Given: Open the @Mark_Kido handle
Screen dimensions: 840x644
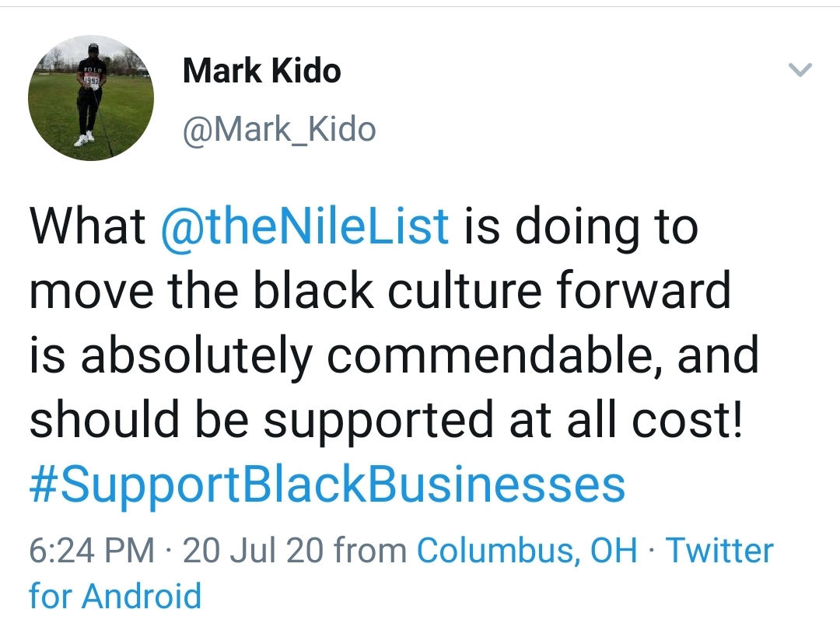Looking at the screenshot, I should (x=279, y=130).
